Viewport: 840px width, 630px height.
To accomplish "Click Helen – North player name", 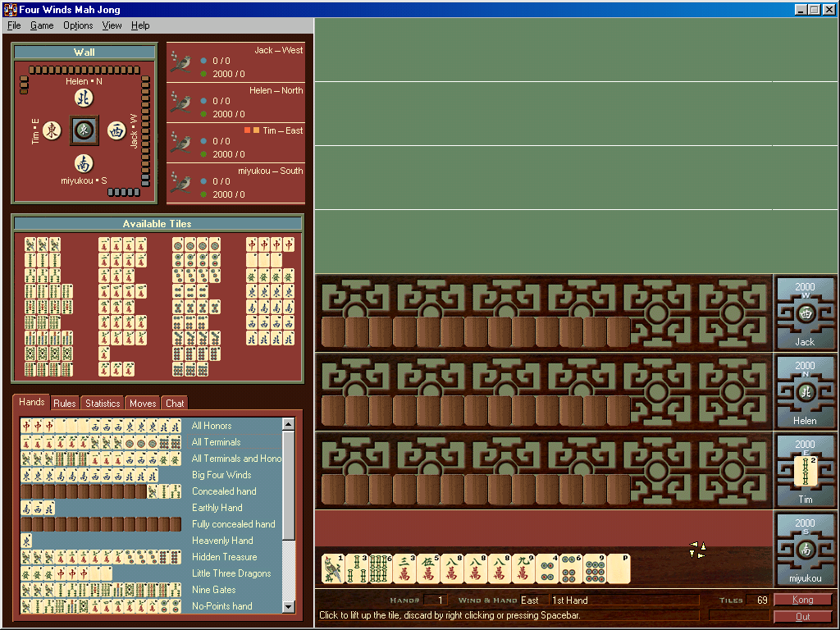I will tap(276, 90).
